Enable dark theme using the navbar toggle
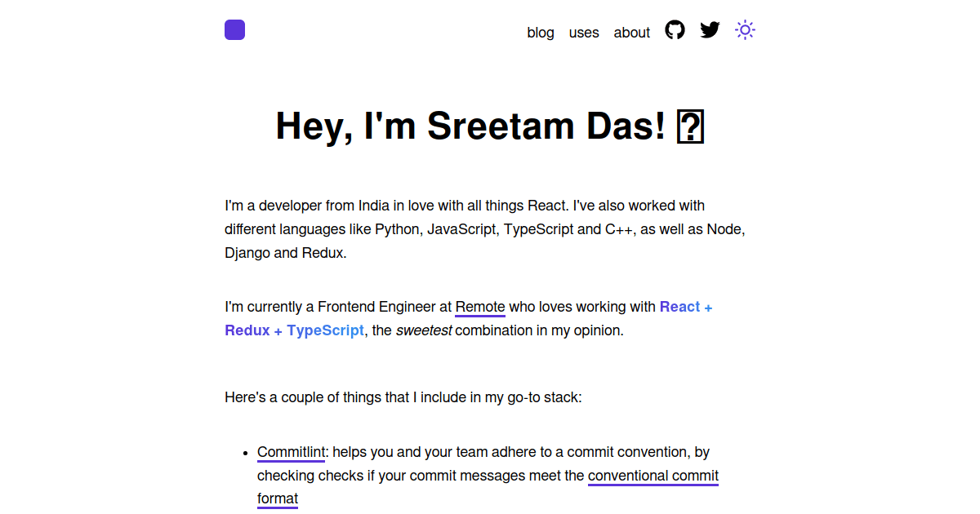Image resolution: width=980 pixels, height=514 pixels. (744, 29)
